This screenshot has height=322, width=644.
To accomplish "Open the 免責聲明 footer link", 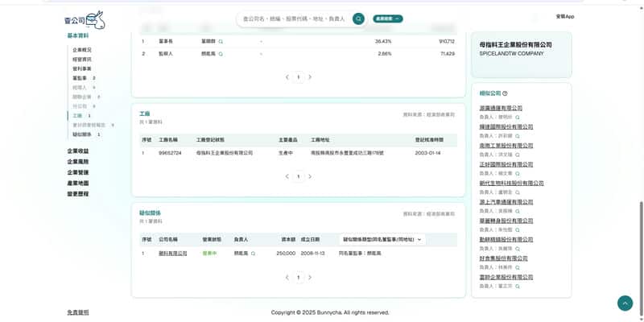I will click(x=78, y=312).
